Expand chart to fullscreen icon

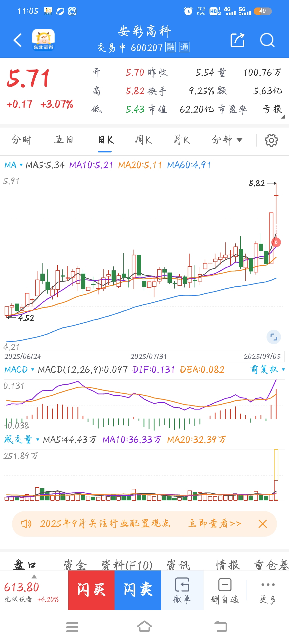point(274,337)
